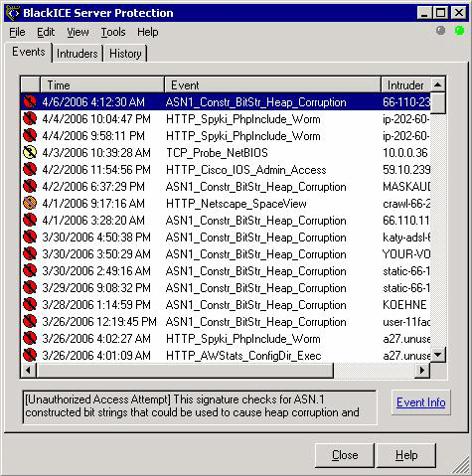Select the HTTP_Netscape_SpaceView event text
The image size is (472, 476).
(236, 204)
